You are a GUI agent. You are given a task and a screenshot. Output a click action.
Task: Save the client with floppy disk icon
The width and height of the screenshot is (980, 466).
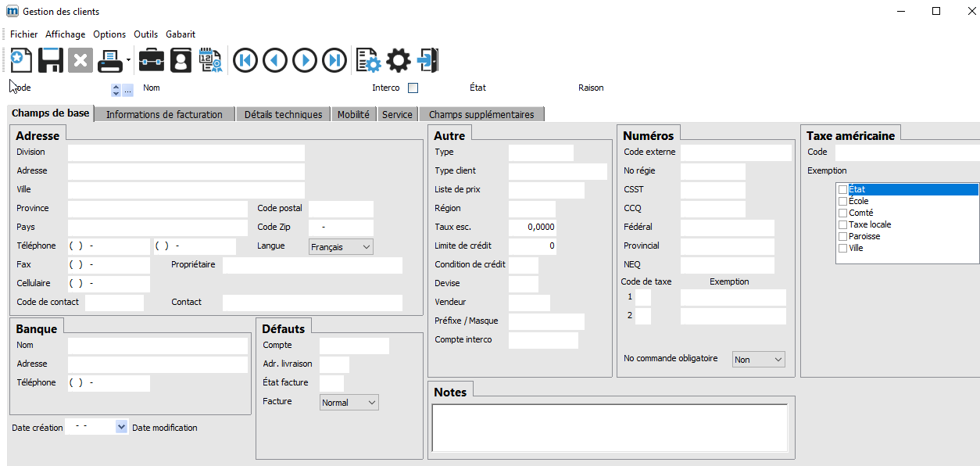point(51,60)
